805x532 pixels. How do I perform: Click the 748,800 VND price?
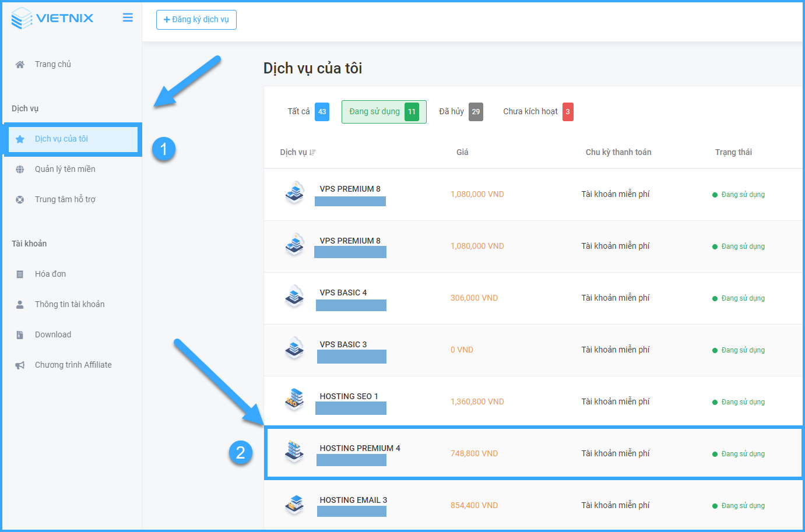pyautogui.click(x=474, y=453)
